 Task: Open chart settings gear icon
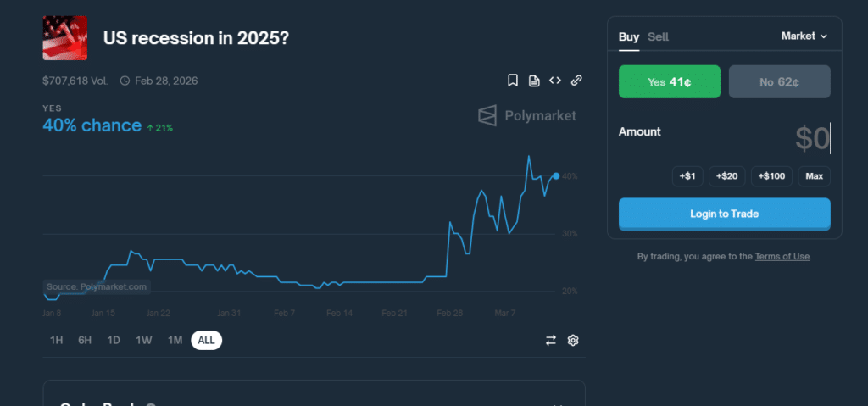click(573, 340)
